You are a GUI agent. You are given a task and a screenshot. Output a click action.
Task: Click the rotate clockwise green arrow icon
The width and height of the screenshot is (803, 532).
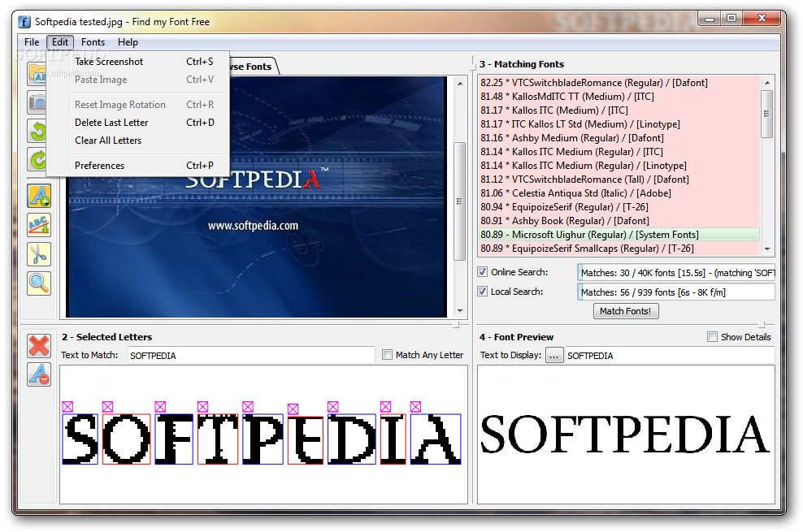click(37, 159)
